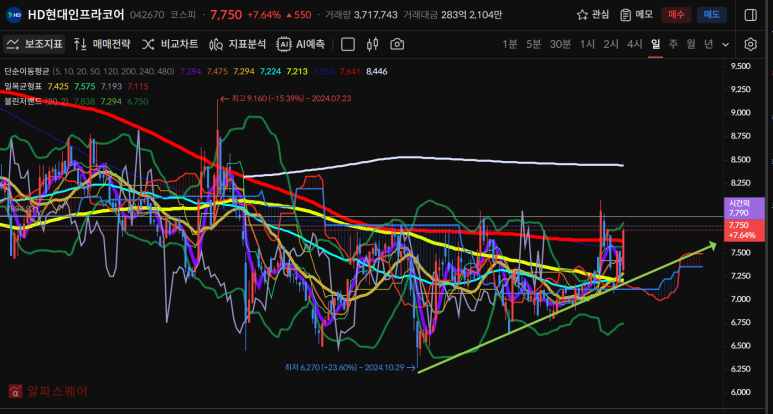The width and height of the screenshot is (773, 414).
Task: Open 보조지표 indicators menu
Action: 35,44
